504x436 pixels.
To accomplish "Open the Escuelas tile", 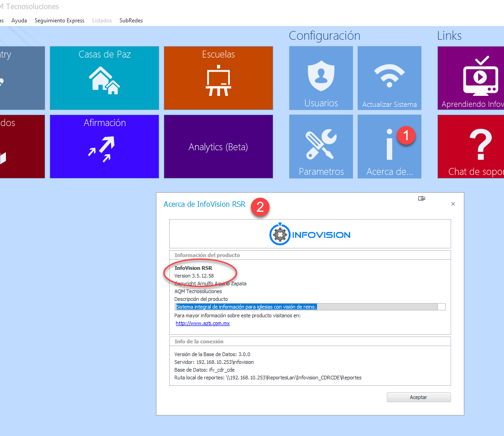I will 218,78.
